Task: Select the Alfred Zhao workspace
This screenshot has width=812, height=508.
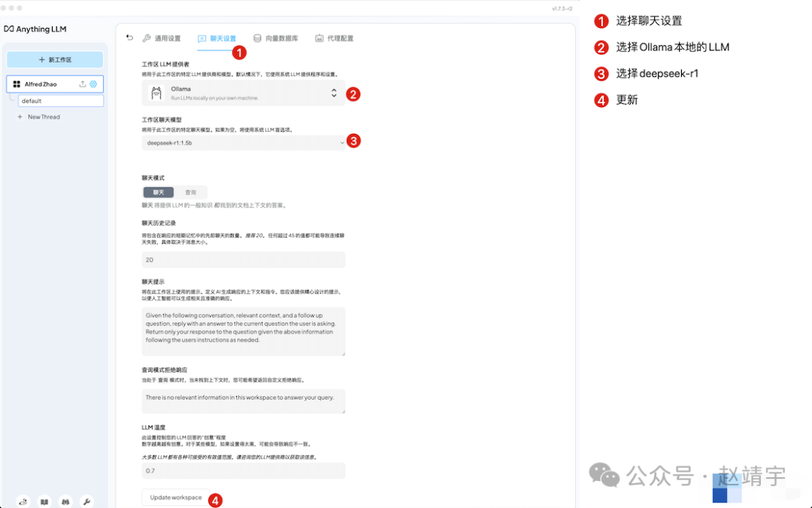Action: point(55,84)
